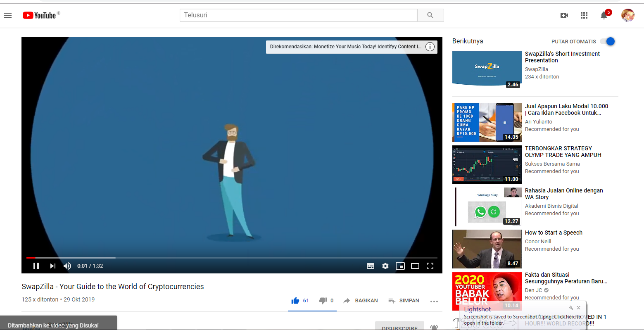Pause the playing video
Screen dimensions: 644x330
click(x=36, y=266)
